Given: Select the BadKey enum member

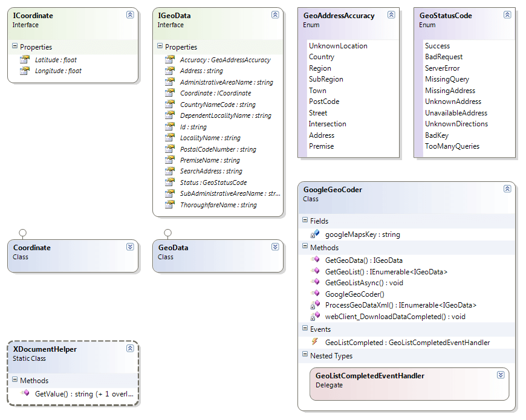Looking at the screenshot, I should pos(437,135).
